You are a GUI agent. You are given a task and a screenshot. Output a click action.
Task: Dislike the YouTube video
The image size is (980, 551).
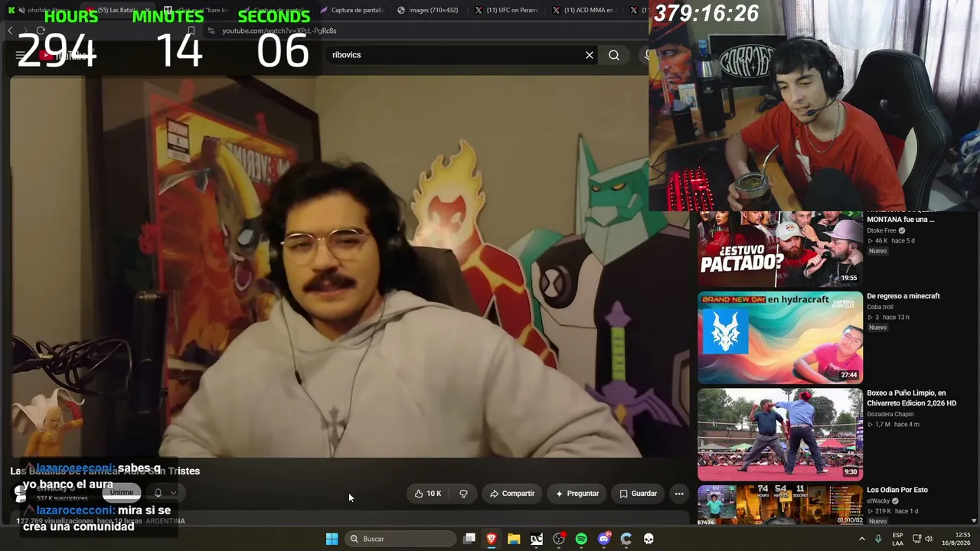click(x=463, y=494)
